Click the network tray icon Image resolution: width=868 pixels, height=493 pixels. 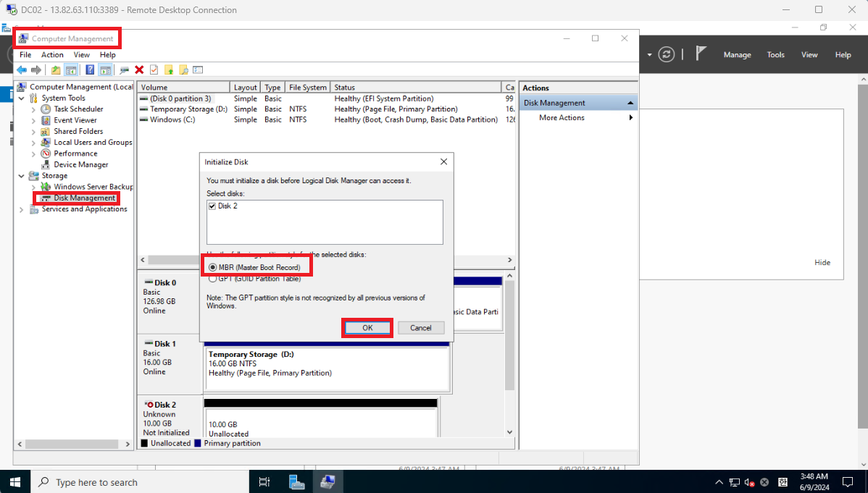734,482
